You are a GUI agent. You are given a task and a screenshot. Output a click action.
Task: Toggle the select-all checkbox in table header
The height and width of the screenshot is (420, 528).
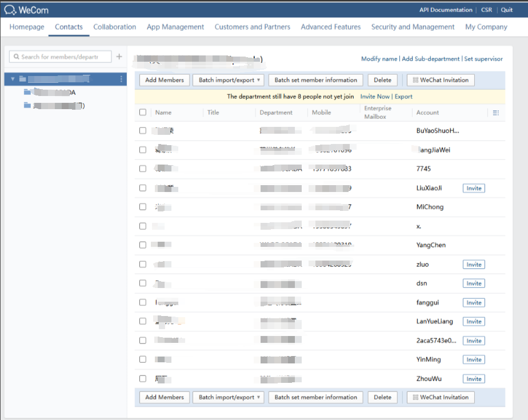pos(143,113)
